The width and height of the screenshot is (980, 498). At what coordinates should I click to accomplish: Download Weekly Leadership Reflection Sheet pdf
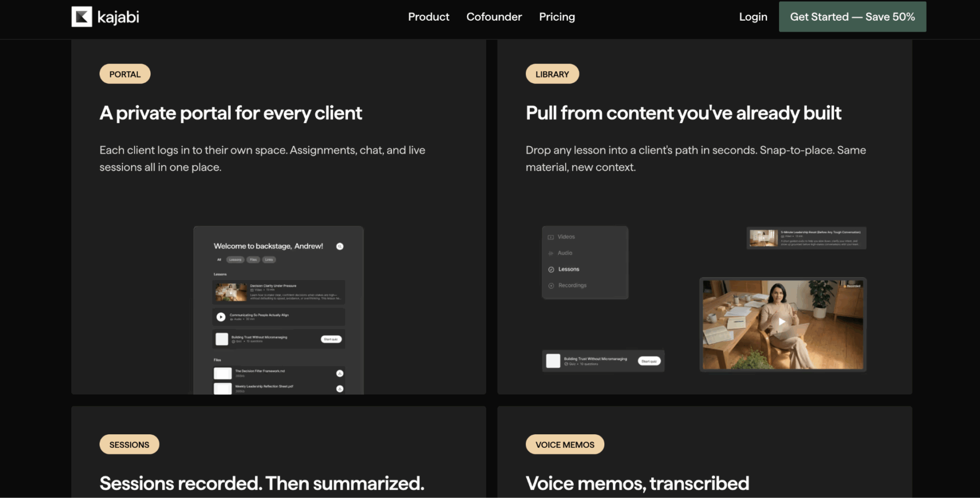click(x=340, y=388)
